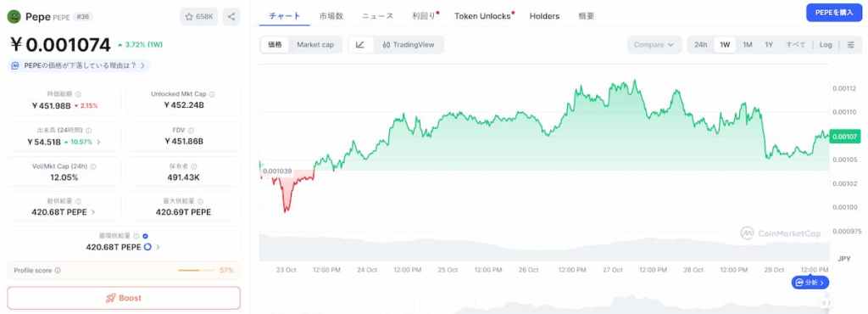Click the CoinMarketCap watermark logo
This screenshot has height=314, width=868.
(x=781, y=233)
